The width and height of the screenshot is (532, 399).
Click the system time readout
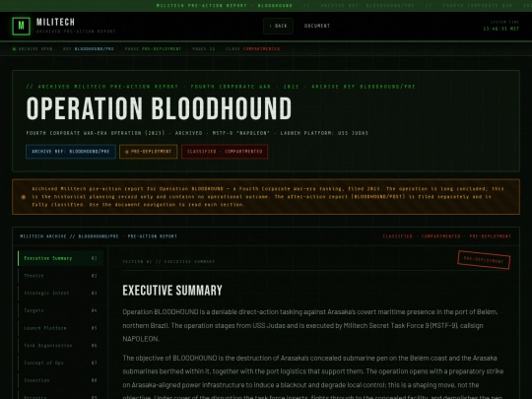click(x=501, y=29)
